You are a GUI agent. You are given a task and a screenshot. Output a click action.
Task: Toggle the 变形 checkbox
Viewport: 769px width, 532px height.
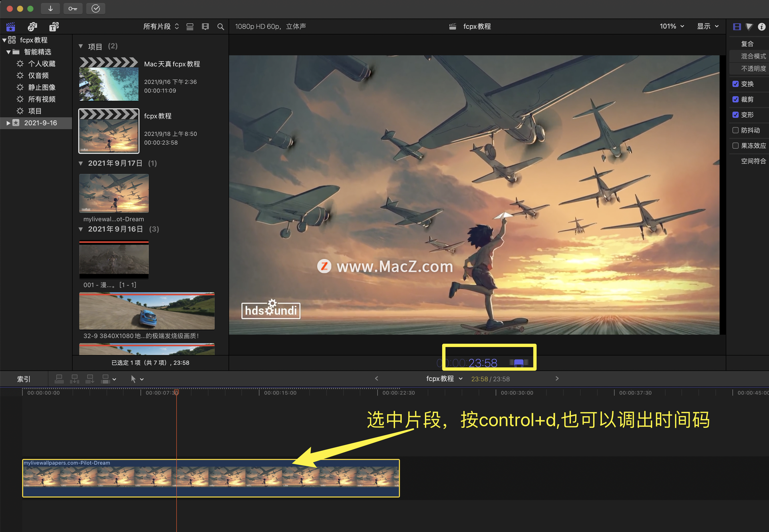735,114
